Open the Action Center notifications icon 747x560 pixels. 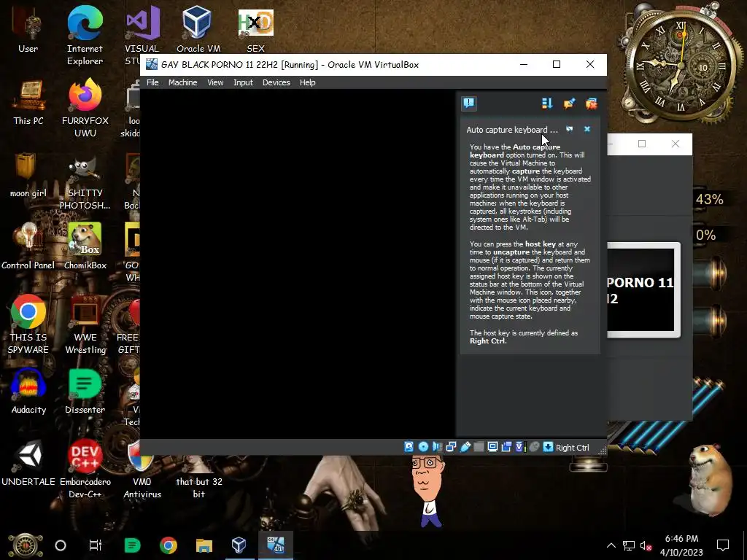click(723, 545)
